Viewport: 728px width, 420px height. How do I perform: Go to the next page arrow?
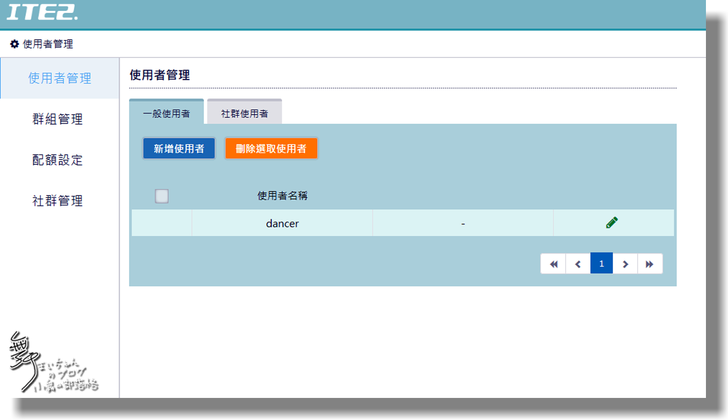626,264
